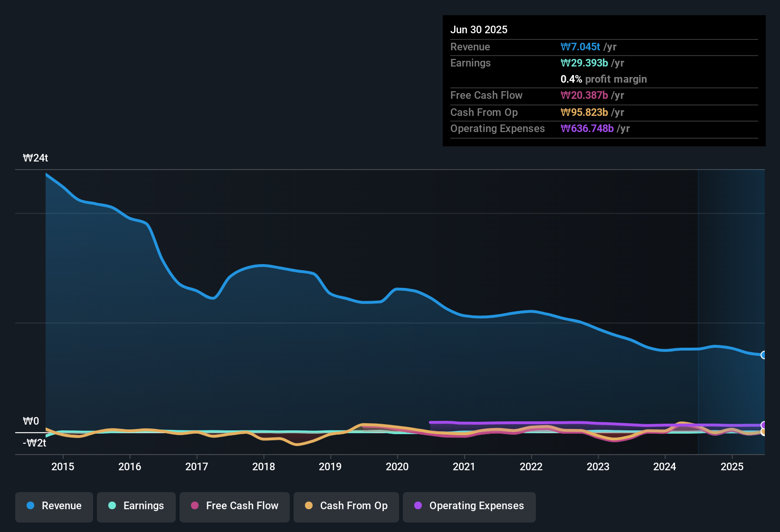
Task: Click the Free Cash Flow endpoint marker
Action: click(763, 435)
